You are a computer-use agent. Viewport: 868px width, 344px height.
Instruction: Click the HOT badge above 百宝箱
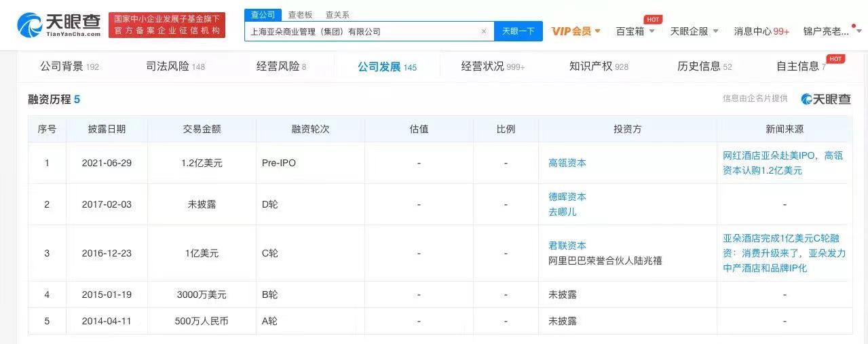tap(653, 19)
